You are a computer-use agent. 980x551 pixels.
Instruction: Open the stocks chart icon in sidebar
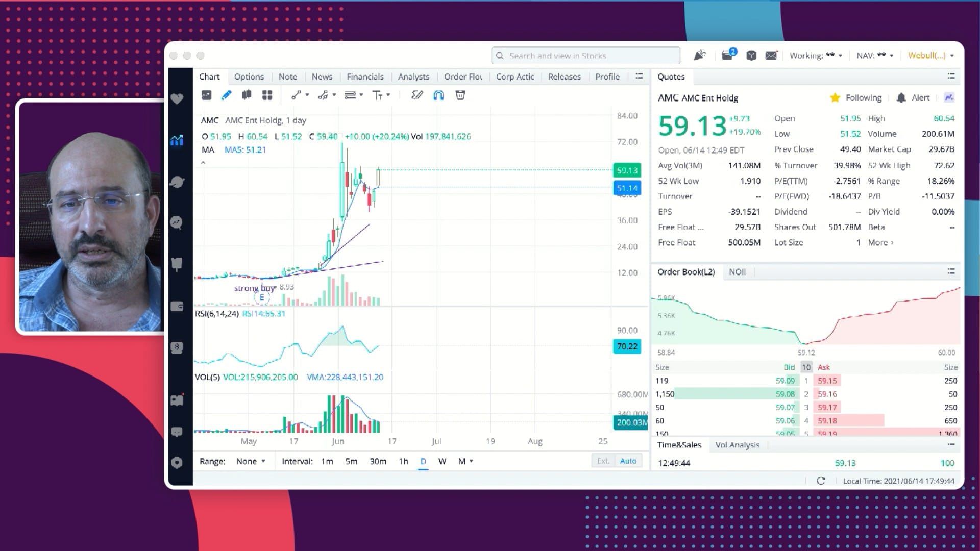[x=177, y=140]
